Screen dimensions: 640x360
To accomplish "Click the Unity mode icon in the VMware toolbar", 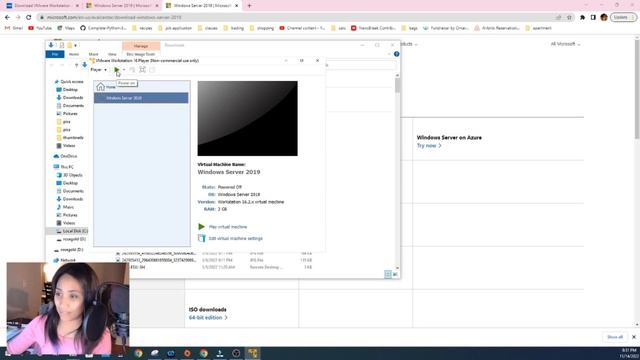I will 152,70.
